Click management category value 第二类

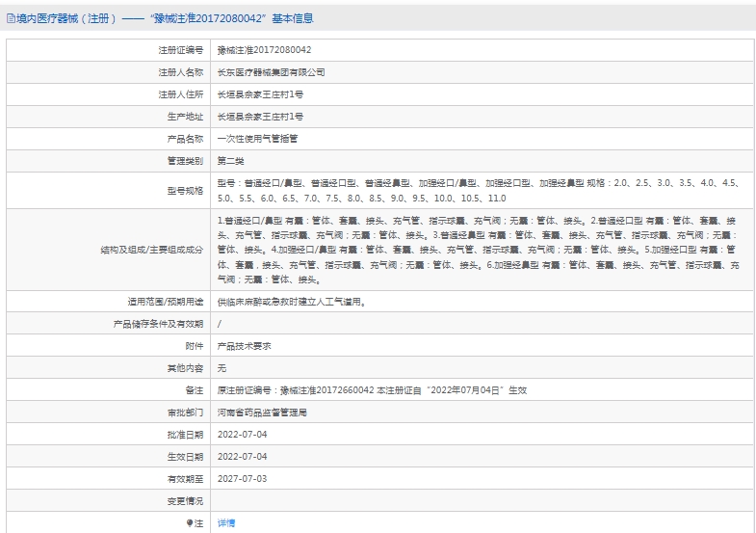[x=230, y=161]
